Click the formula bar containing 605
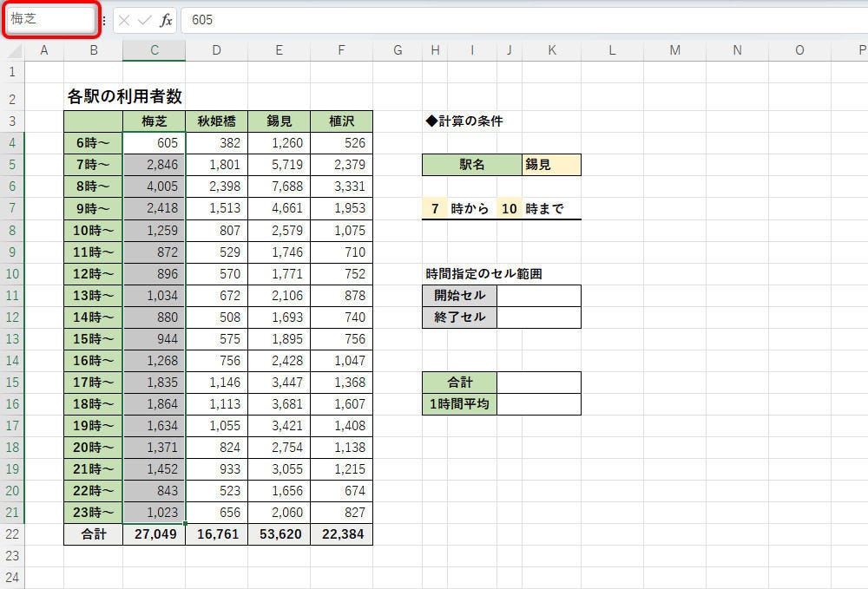The height and width of the screenshot is (589, 868). pyautogui.click(x=521, y=20)
